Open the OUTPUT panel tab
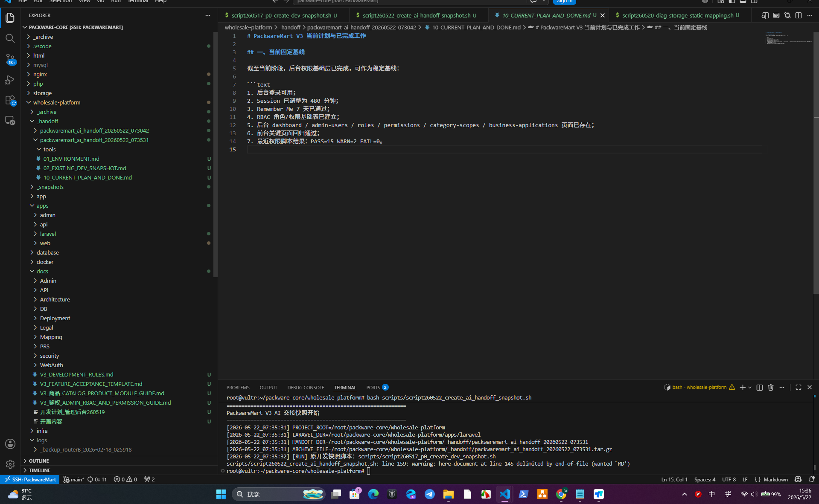The height and width of the screenshot is (504, 819). click(x=268, y=388)
